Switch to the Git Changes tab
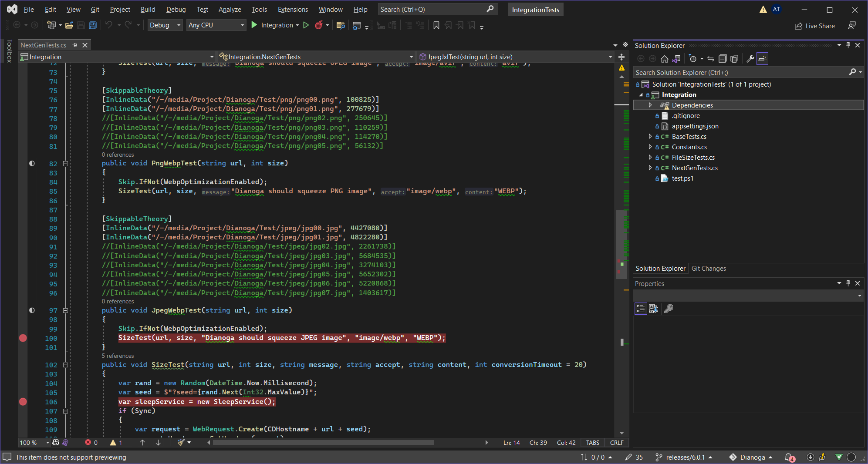 click(709, 269)
